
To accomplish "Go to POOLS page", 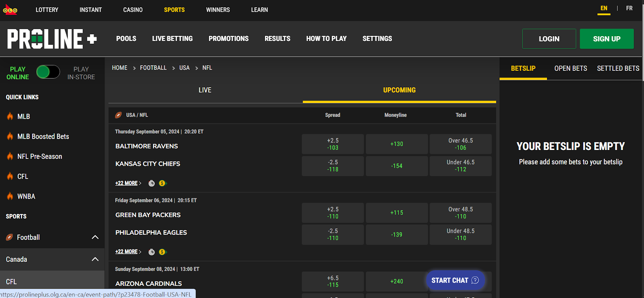I will (126, 39).
